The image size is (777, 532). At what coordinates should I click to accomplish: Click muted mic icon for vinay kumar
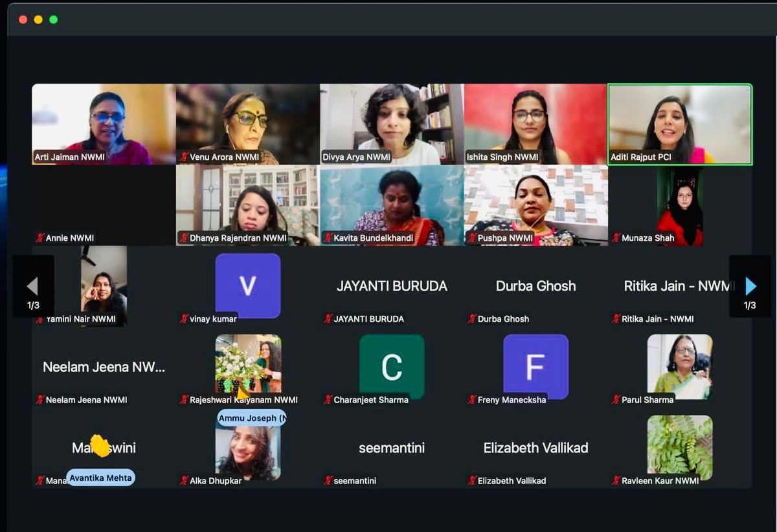(184, 318)
